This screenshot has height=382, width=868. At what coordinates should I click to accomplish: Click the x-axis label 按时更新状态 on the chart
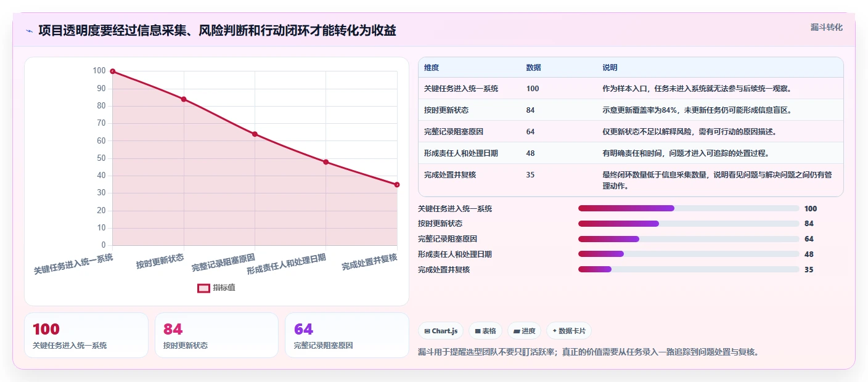pos(160,262)
